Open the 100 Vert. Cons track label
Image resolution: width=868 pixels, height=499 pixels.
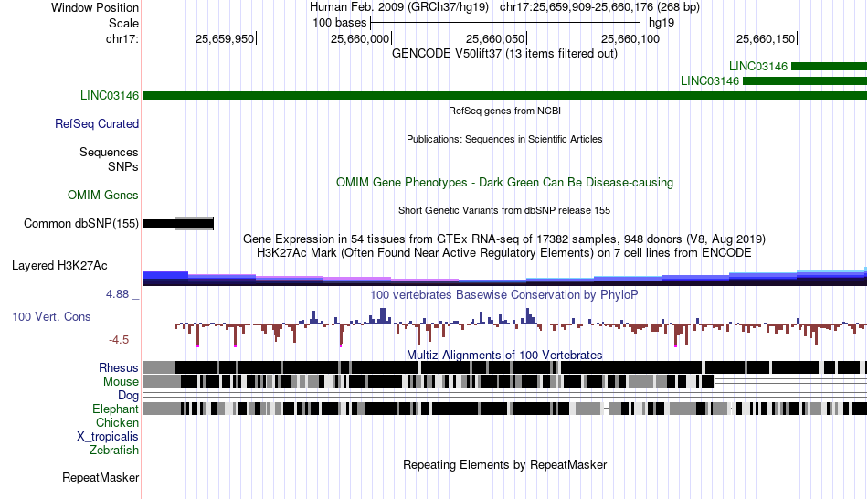click(x=51, y=316)
